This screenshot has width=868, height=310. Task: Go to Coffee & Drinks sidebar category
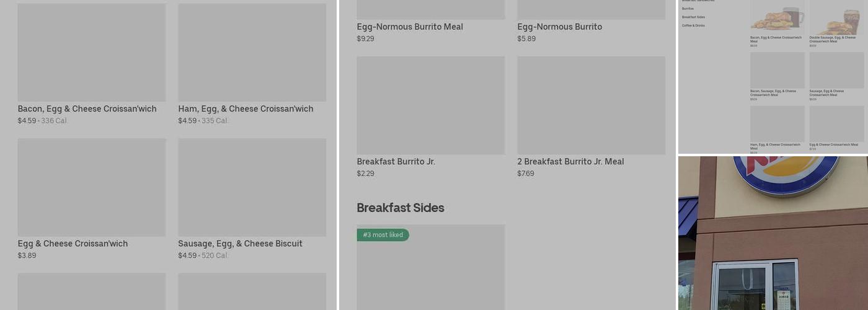[x=693, y=25]
